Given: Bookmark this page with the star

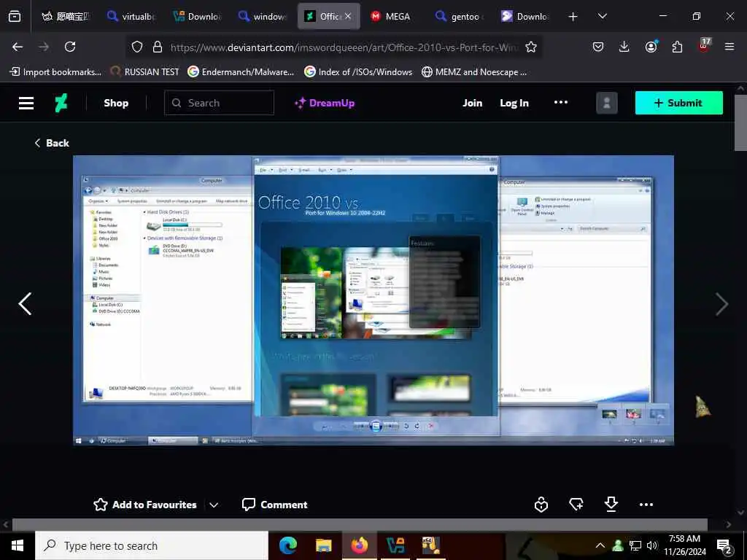Looking at the screenshot, I should 531,47.
